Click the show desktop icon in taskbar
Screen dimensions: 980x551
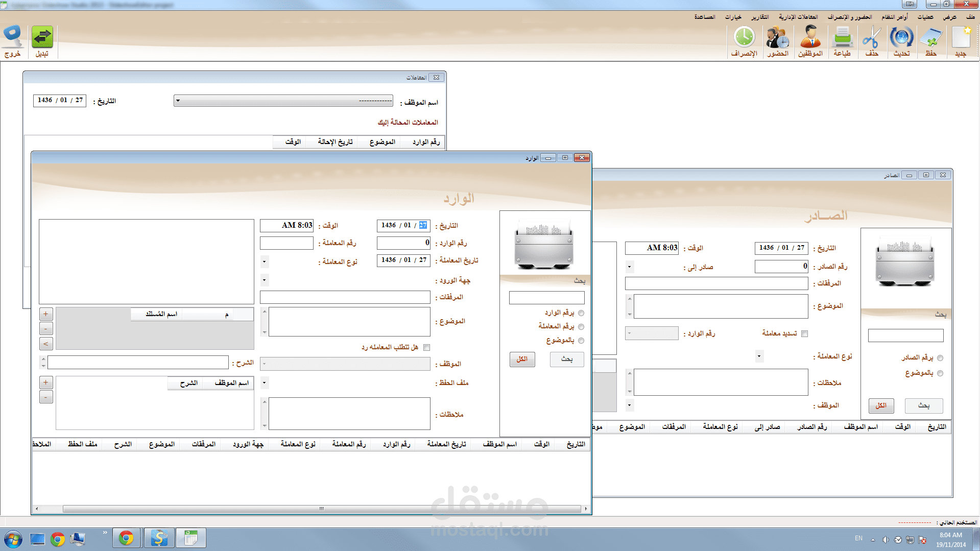point(37,539)
